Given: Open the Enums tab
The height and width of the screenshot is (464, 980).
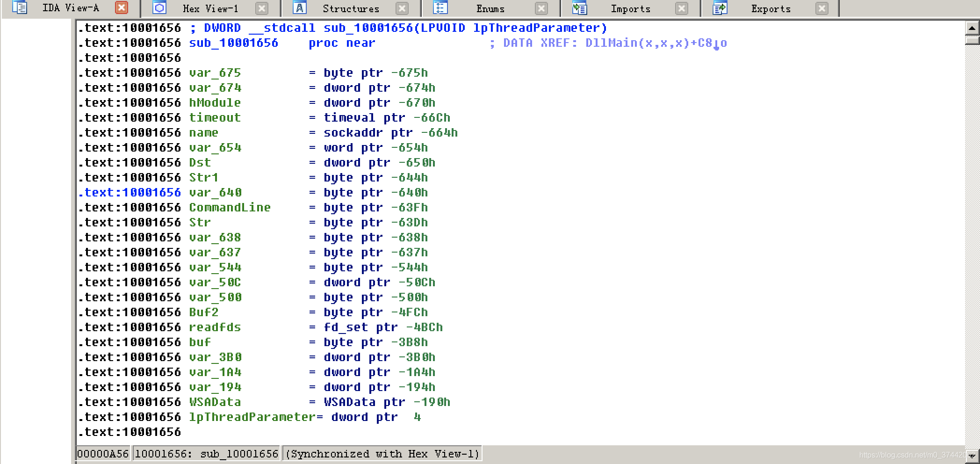Looking at the screenshot, I should (490, 8).
